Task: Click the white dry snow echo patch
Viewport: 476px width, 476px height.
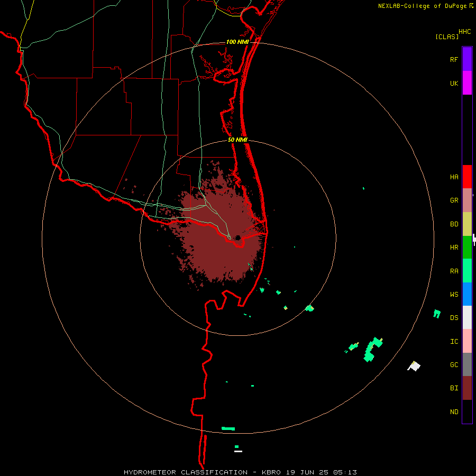Action: [x=414, y=366]
